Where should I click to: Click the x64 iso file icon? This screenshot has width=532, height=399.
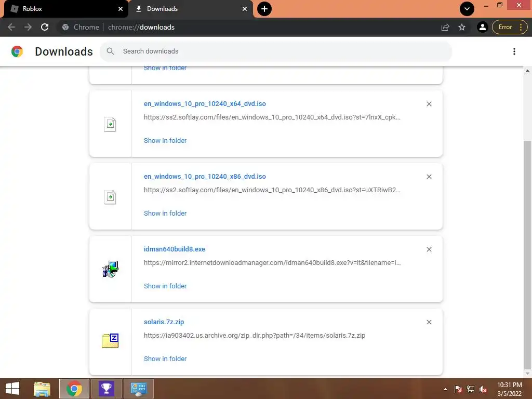pyautogui.click(x=110, y=124)
